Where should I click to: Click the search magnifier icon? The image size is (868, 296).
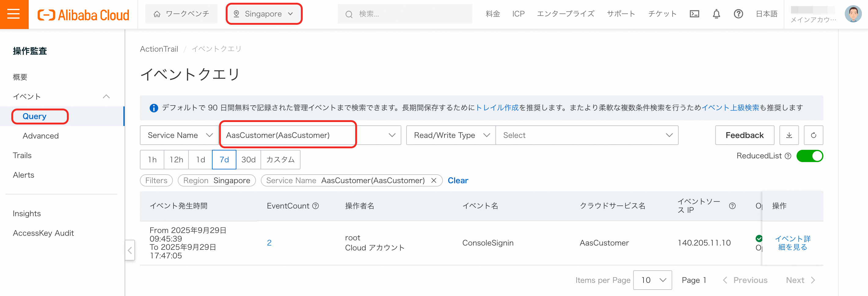tap(349, 14)
